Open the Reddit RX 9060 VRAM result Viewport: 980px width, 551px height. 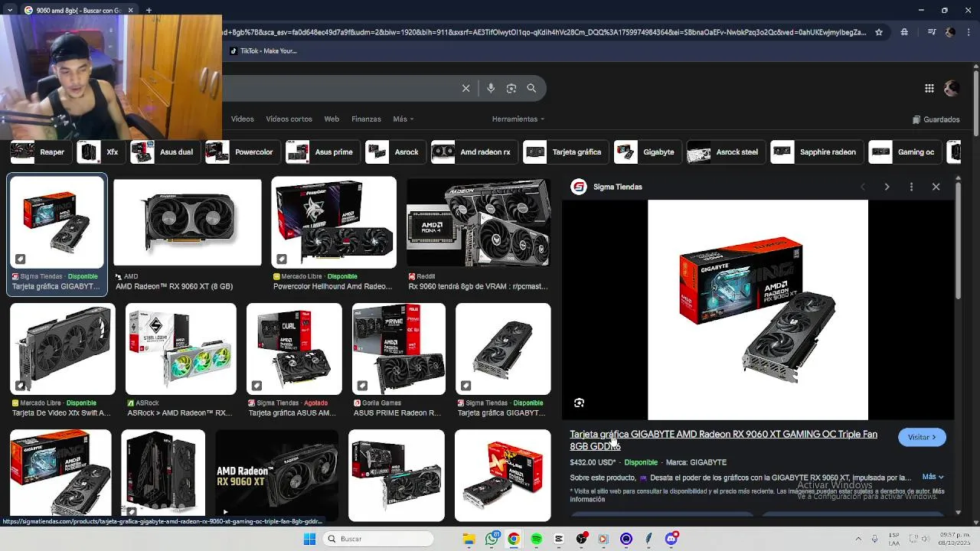(x=479, y=223)
